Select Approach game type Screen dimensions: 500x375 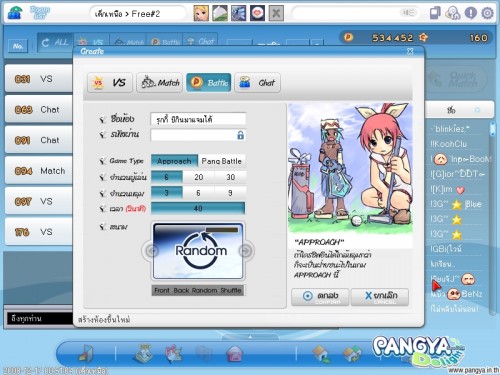[174, 161]
